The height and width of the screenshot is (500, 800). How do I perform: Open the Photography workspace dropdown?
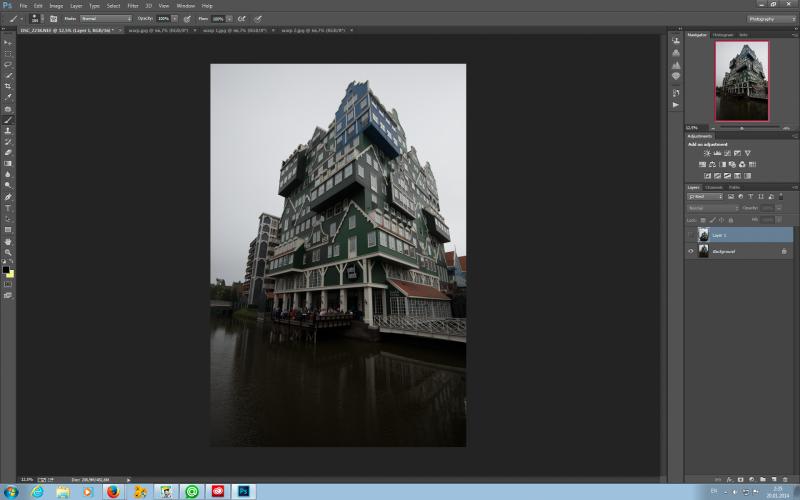point(772,19)
